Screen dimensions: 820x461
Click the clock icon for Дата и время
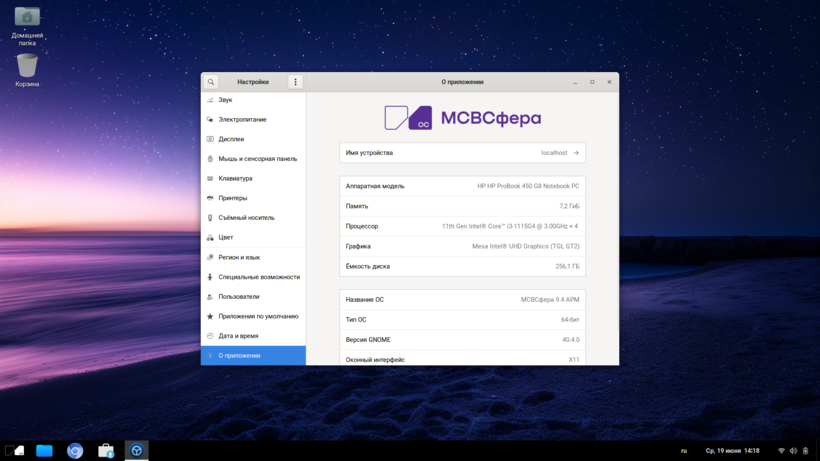click(210, 336)
